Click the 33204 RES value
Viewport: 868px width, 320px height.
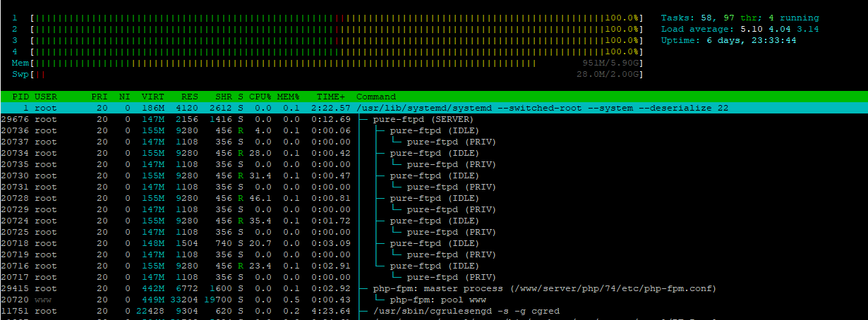(x=184, y=300)
